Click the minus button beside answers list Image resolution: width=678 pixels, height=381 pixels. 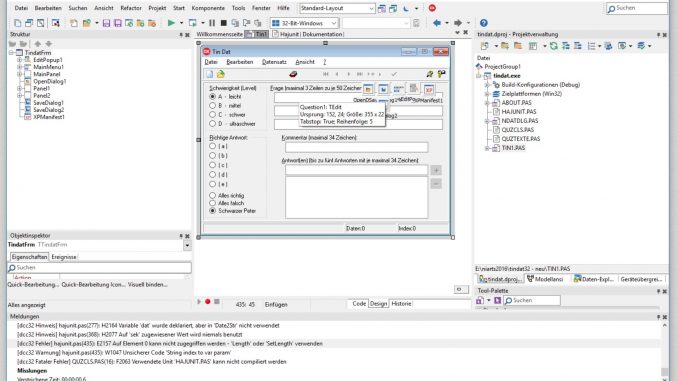pyautogui.click(x=436, y=184)
